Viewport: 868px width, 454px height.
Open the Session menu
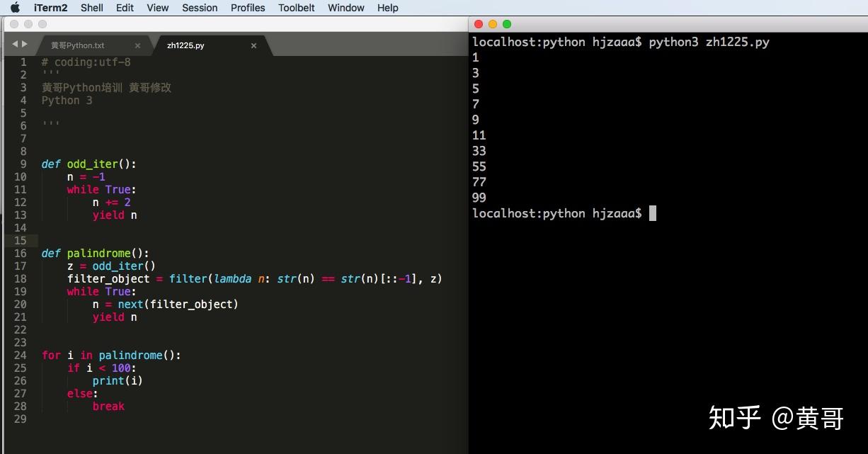(199, 8)
